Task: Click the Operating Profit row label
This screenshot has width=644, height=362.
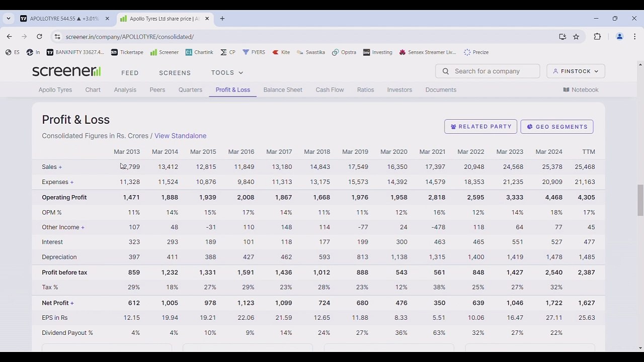Action: coord(64,198)
